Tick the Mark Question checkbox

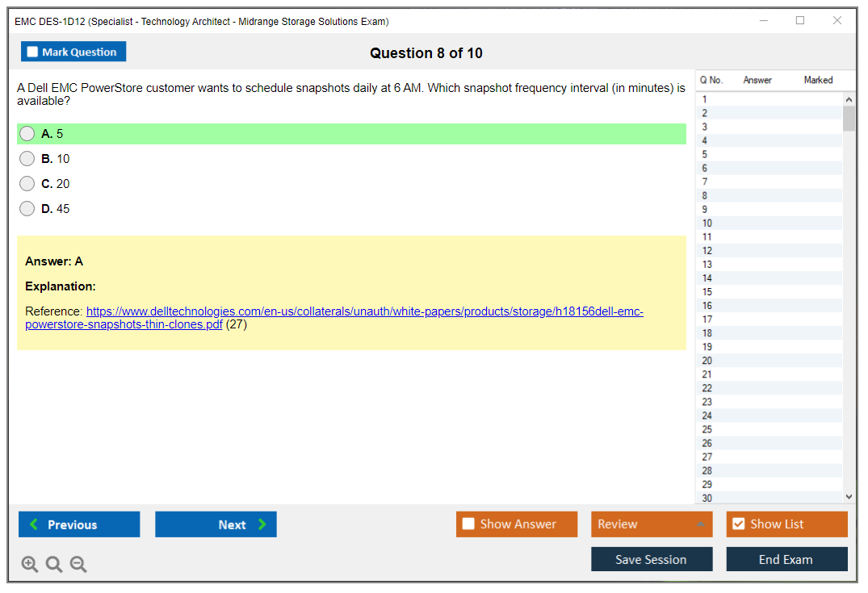pos(33,52)
